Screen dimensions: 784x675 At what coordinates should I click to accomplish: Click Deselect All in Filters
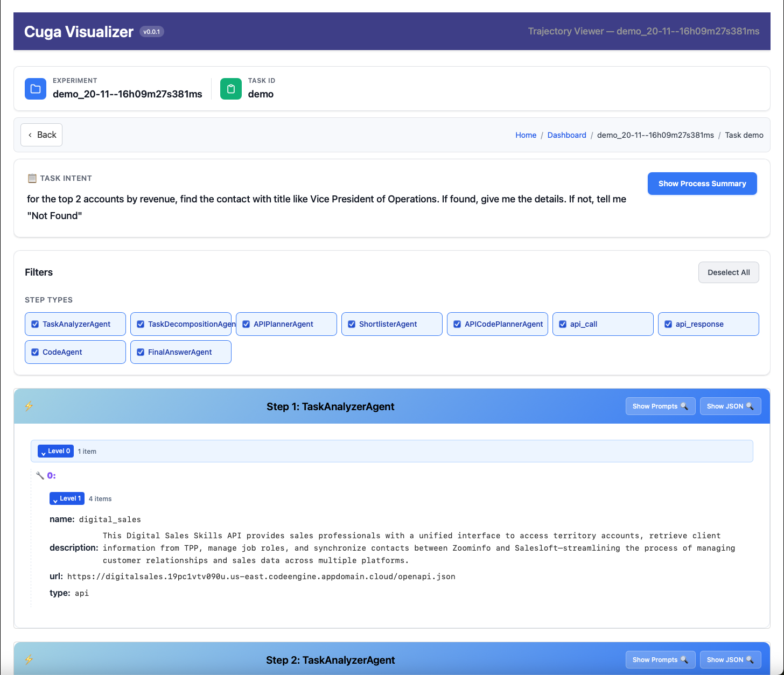pyautogui.click(x=728, y=272)
